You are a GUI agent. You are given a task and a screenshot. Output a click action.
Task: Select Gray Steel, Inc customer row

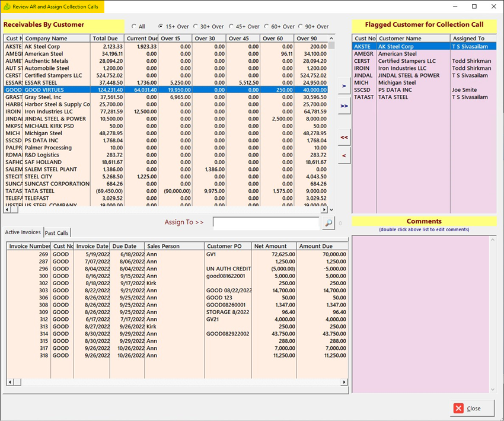pyautogui.click(x=166, y=97)
